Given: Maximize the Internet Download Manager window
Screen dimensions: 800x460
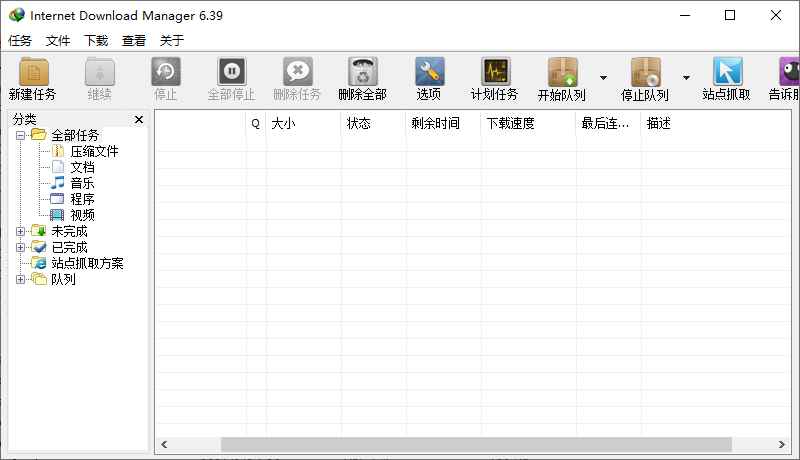Looking at the screenshot, I should coord(730,15).
